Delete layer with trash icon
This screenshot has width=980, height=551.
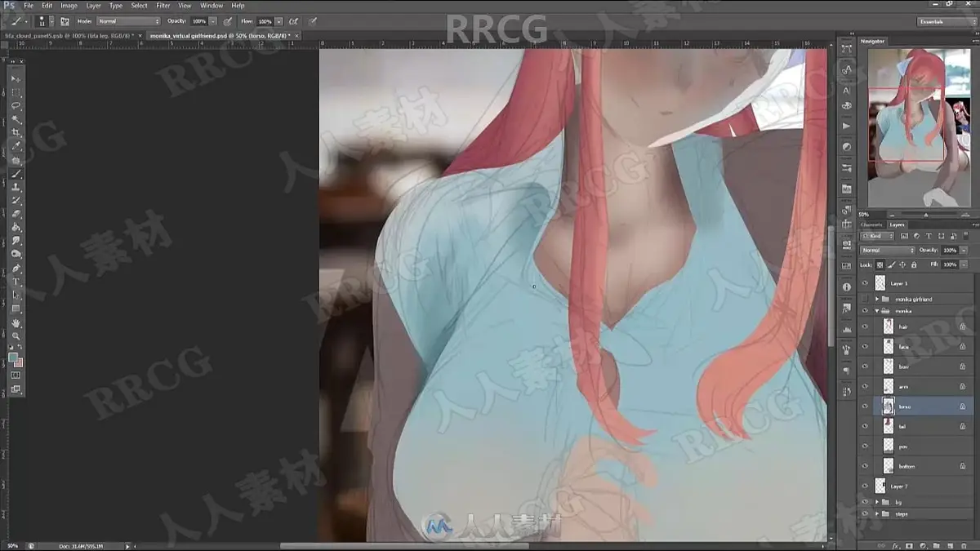pos(963,544)
